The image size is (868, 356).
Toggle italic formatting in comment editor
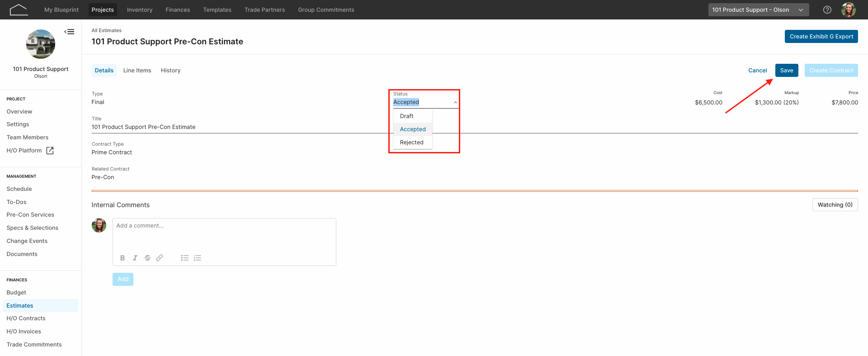coord(135,258)
